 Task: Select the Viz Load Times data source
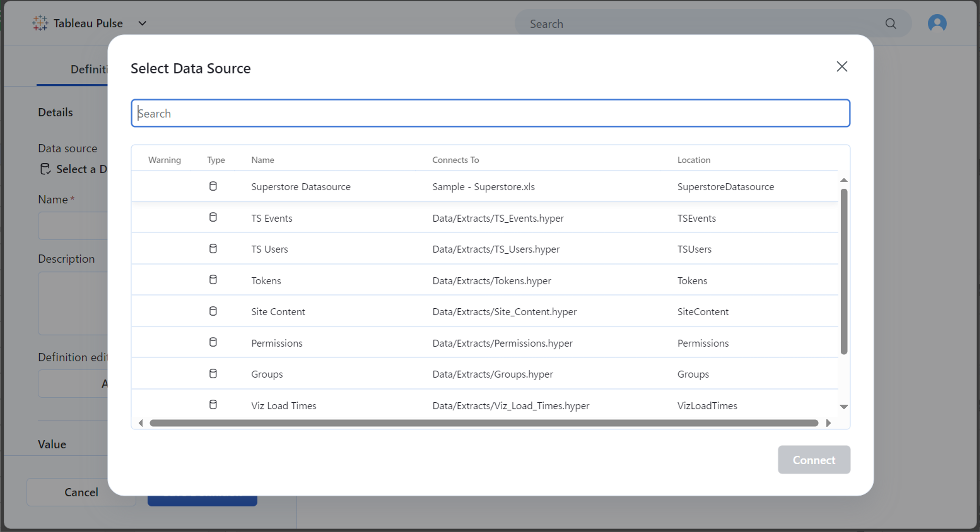point(283,406)
